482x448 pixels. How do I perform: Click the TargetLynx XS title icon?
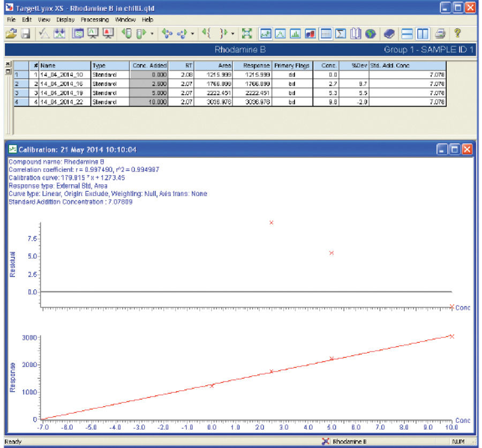tap(10, 8)
